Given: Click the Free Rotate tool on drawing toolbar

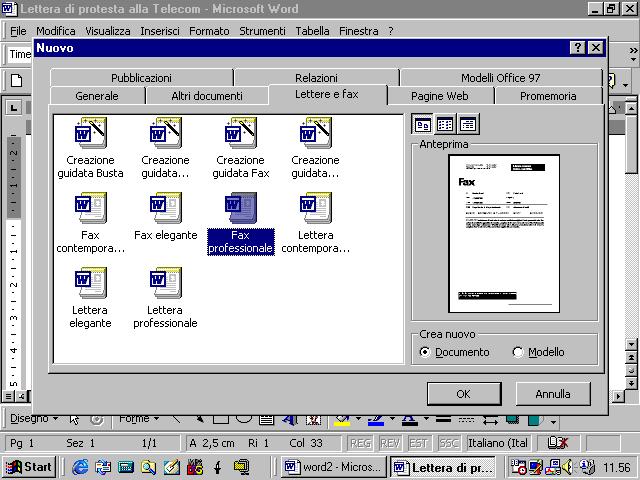Looking at the screenshot, I should click(97, 420).
